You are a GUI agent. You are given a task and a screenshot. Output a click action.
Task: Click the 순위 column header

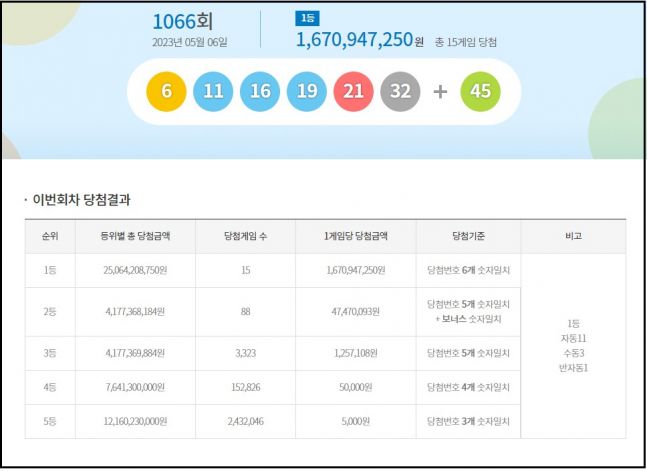coord(50,236)
